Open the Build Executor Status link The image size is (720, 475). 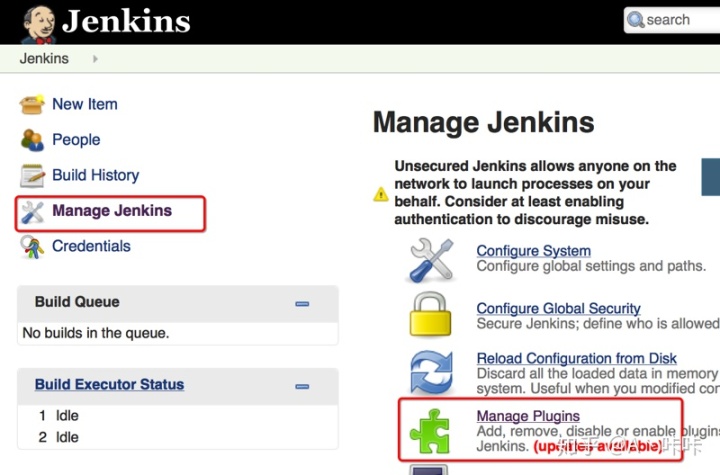[109, 385]
